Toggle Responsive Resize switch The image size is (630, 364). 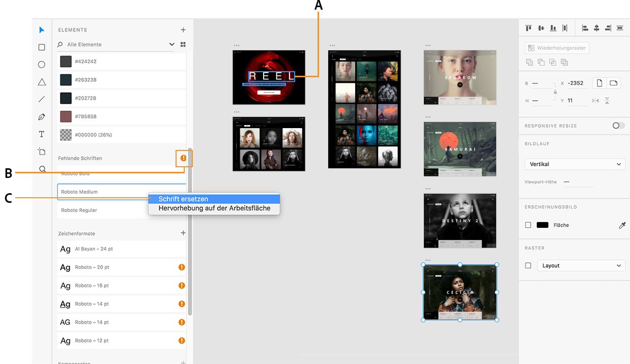click(x=619, y=126)
